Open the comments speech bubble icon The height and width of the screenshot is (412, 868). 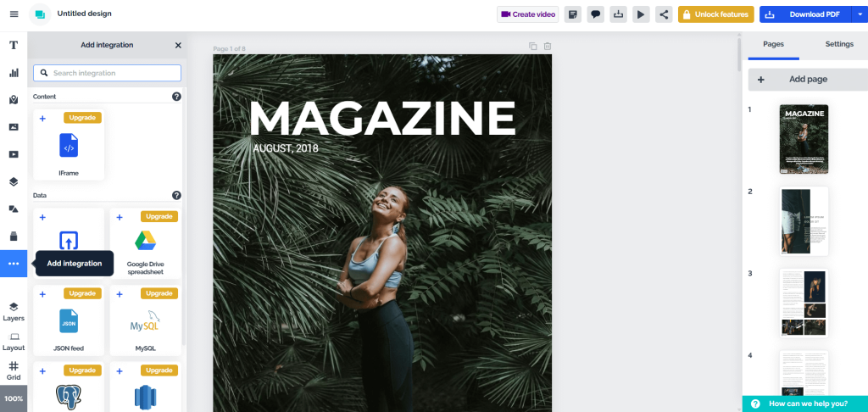coord(596,14)
